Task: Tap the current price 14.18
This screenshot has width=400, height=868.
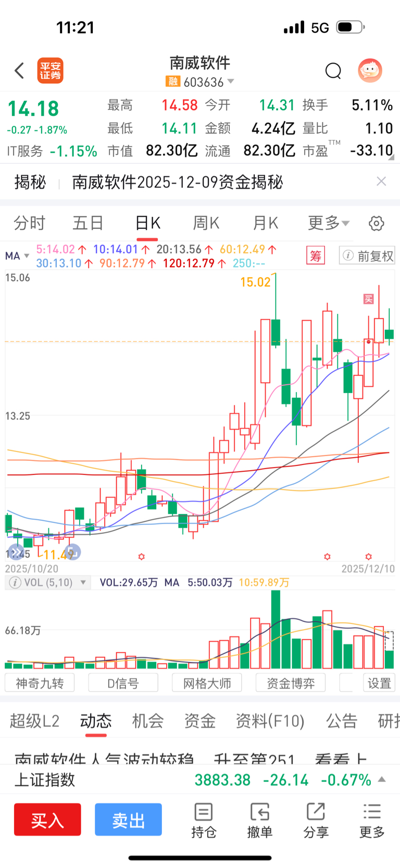Action: pyautogui.click(x=33, y=108)
